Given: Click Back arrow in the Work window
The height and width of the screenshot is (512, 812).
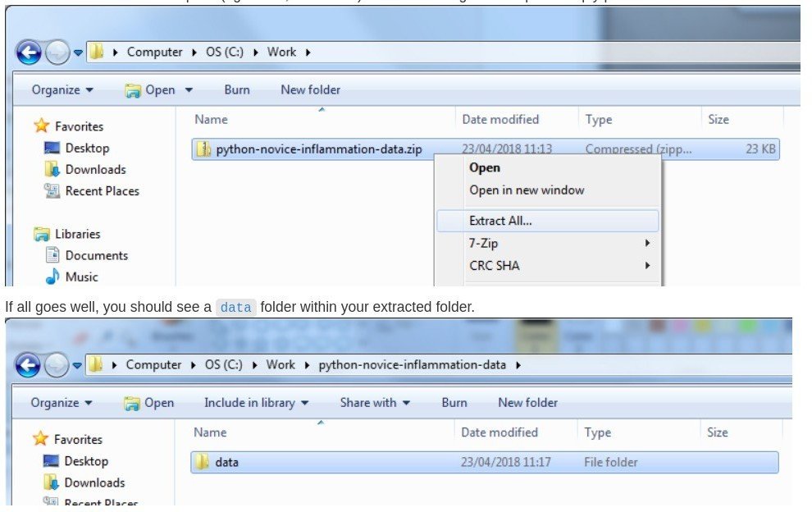Looking at the screenshot, I should tap(29, 53).
